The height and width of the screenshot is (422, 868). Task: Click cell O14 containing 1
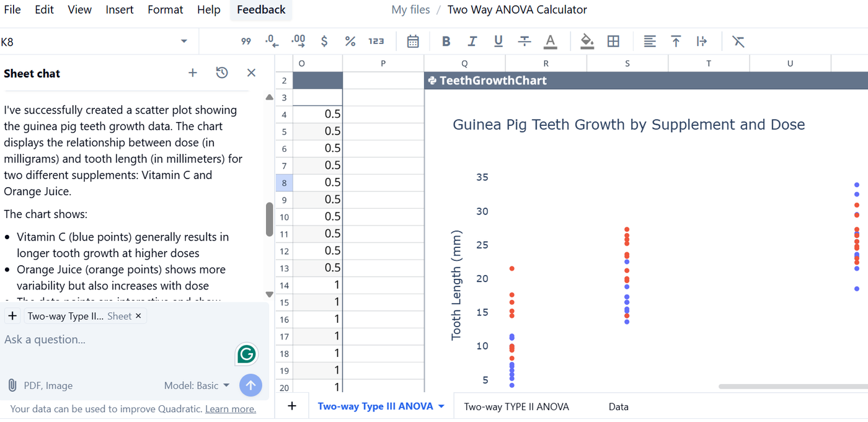[317, 286]
